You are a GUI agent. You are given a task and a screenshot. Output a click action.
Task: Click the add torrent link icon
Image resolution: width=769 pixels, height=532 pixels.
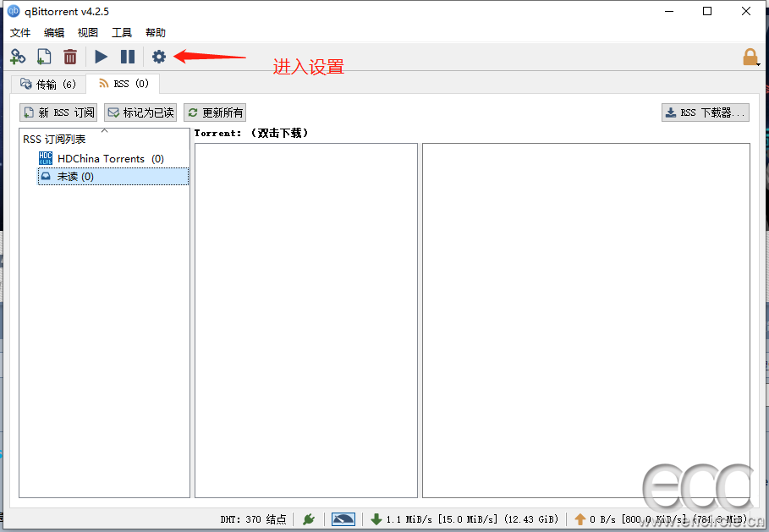pos(18,57)
